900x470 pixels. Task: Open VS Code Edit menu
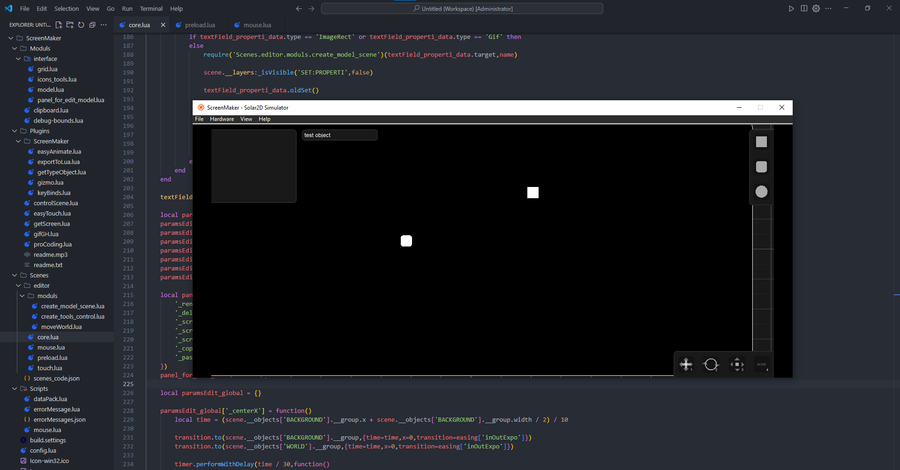coord(42,9)
